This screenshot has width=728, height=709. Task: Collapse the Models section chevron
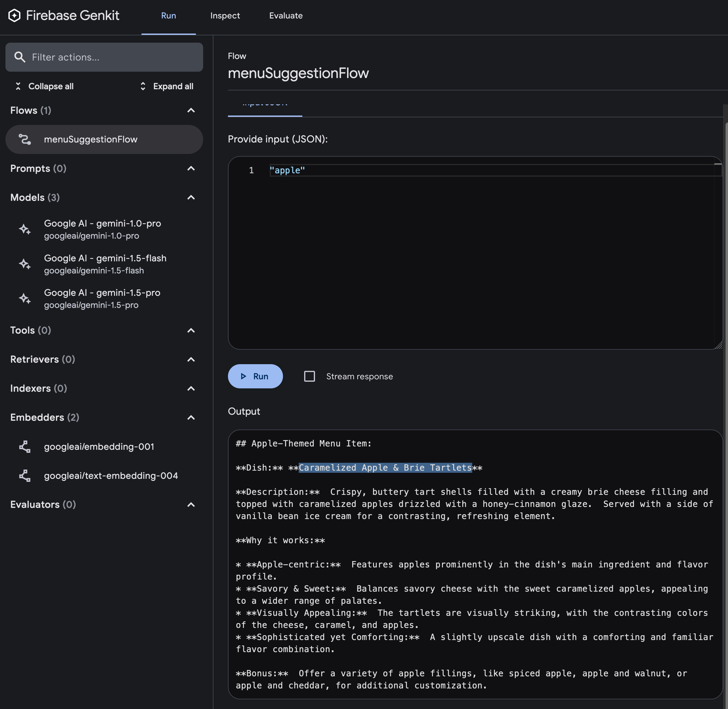pyautogui.click(x=191, y=197)
